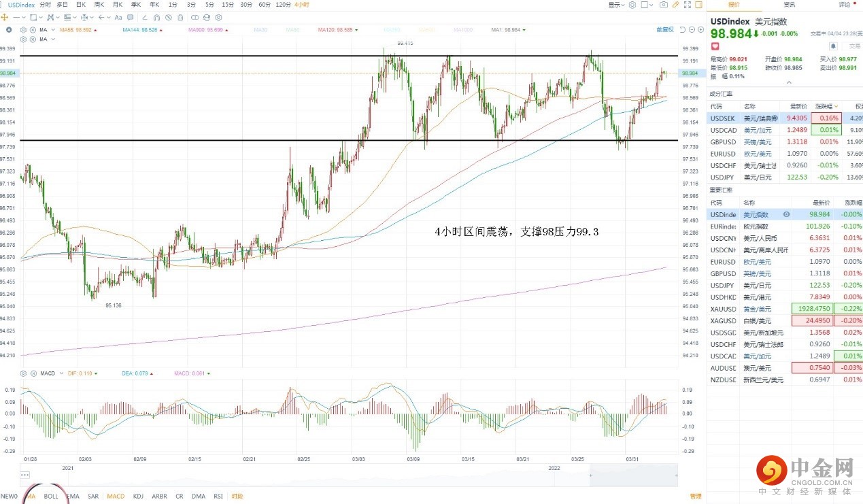This screenshot has height=504, width=863.
Task: Select the EURindex 欧元指数 row
Action: coord(785,226)
